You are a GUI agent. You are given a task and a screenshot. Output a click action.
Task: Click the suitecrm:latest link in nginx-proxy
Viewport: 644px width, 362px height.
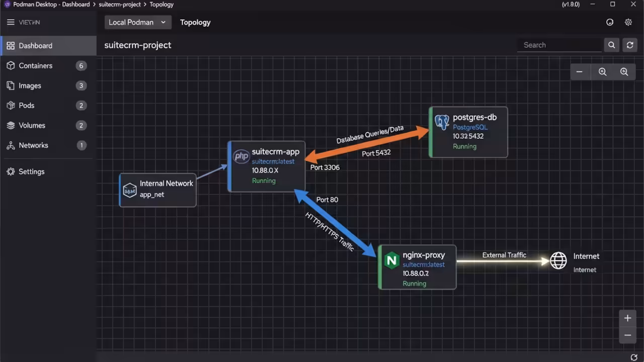(x=424, y=264)
